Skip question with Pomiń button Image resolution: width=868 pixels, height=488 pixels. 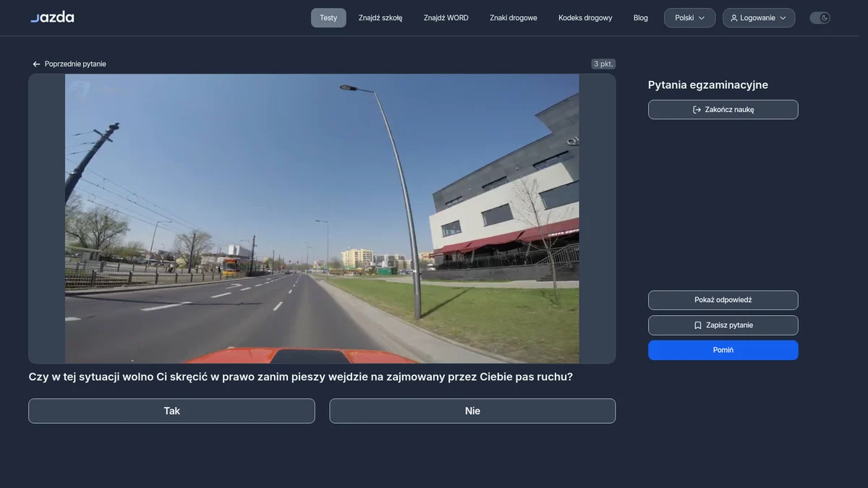[x=723, y=350]
